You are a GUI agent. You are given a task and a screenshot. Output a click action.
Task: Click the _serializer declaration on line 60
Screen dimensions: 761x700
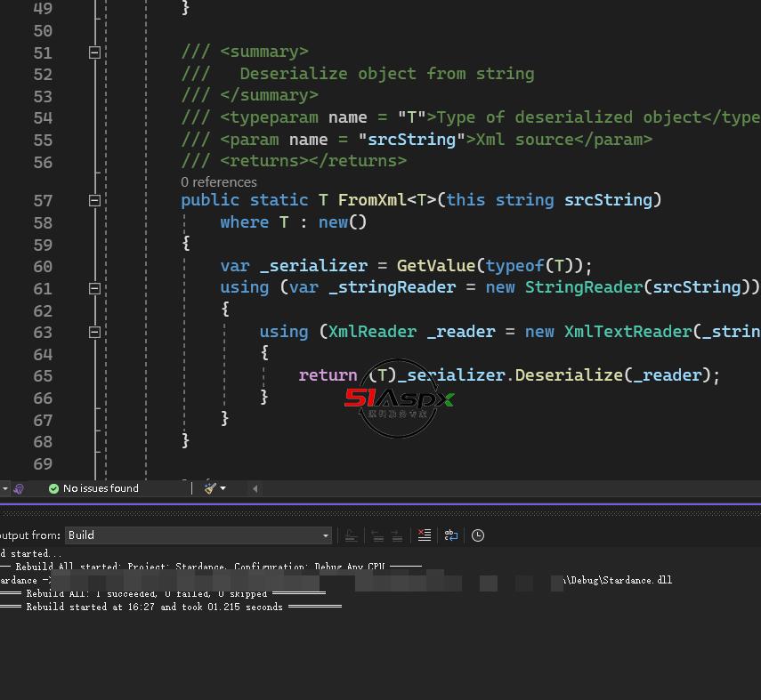tap(313, 266)
